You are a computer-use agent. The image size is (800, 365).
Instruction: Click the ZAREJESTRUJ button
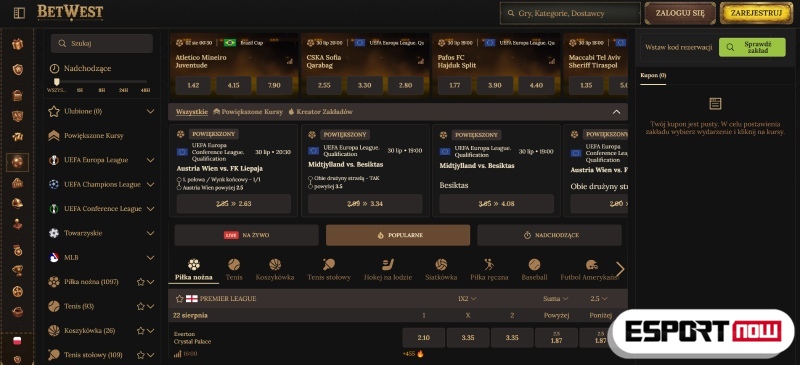[756, 13]
